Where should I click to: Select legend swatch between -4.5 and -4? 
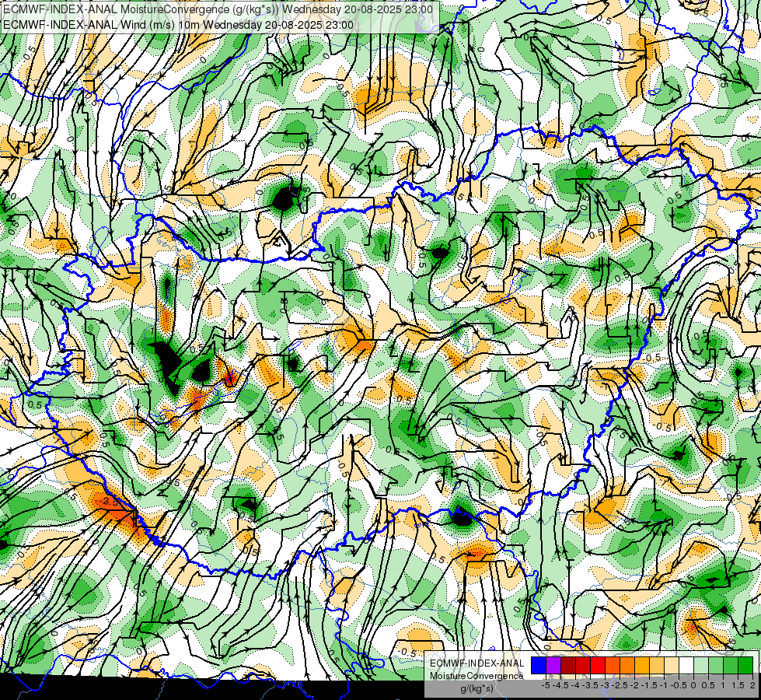pyautogui.click(x=568, y=666)
